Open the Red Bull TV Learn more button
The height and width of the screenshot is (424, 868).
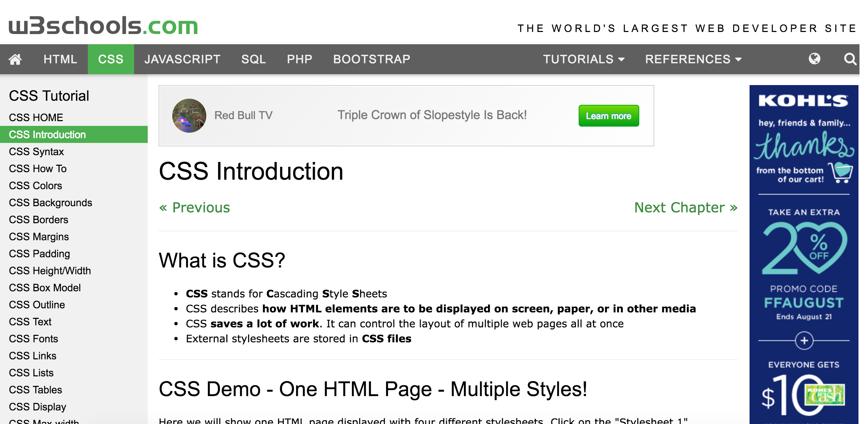click(x=608, y=116)
